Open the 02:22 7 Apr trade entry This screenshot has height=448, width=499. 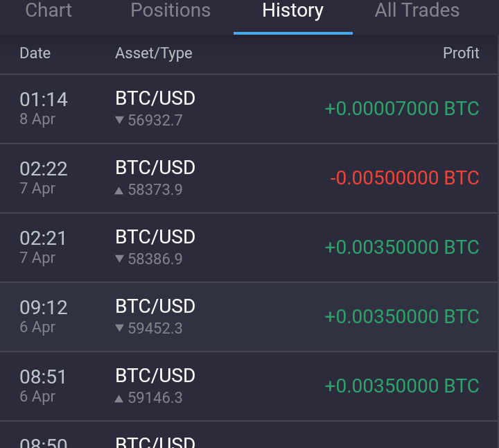(249, 178)
